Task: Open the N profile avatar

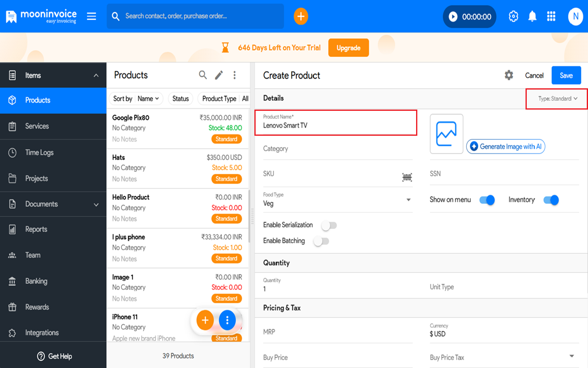Action: tap(575, 16)
